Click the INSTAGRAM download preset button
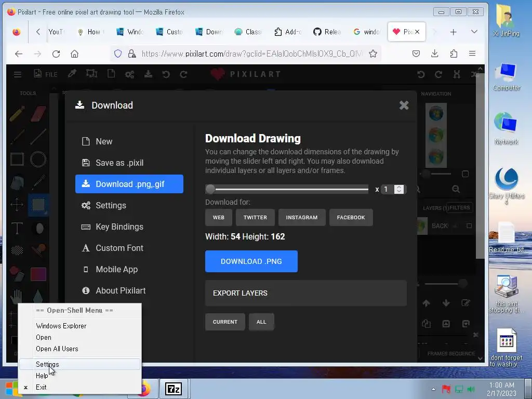The width and height of the screenshot is (532, 399). (302, 218)
